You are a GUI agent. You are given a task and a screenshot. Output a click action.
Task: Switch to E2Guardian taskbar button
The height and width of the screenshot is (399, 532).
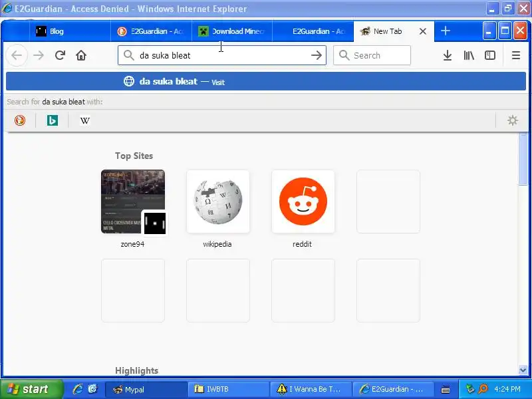point(392,389)
